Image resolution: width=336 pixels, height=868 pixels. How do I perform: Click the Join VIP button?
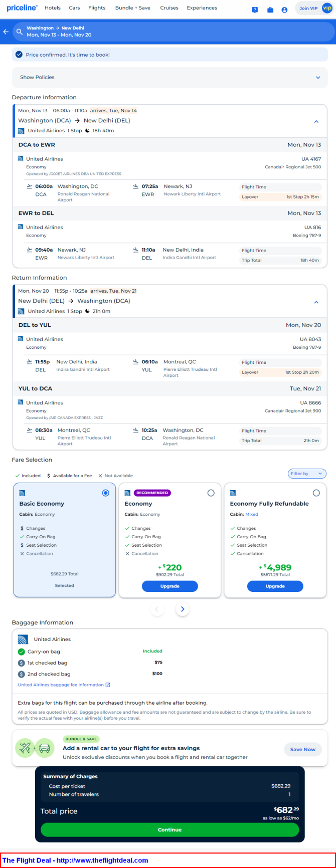click(x=308, y=9)
